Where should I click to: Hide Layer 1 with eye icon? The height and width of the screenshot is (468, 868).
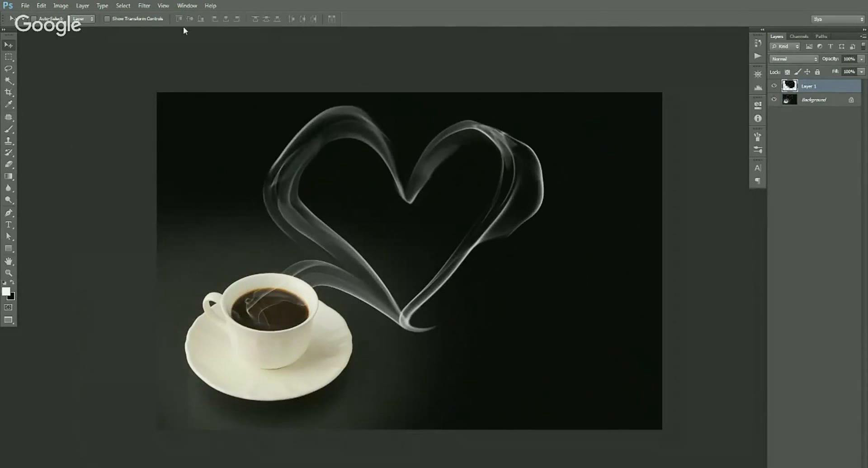(x=774, y=86)
